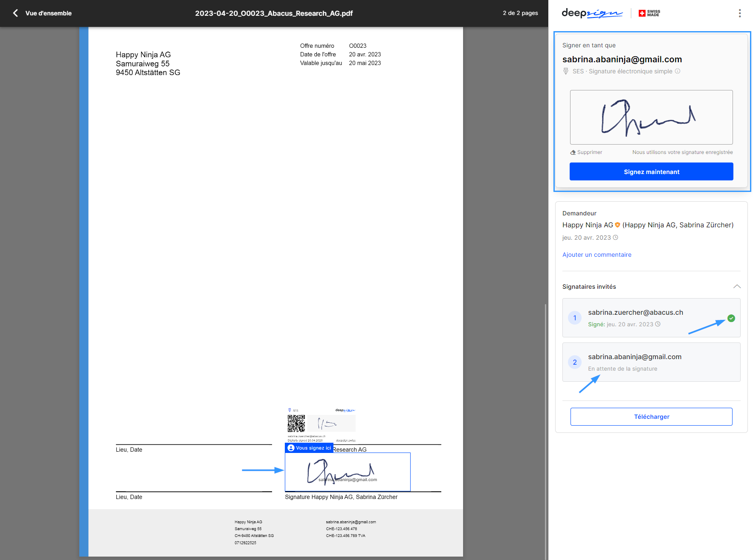Click the orange verified badge after Happy Ninja AG

click(617, 225)
